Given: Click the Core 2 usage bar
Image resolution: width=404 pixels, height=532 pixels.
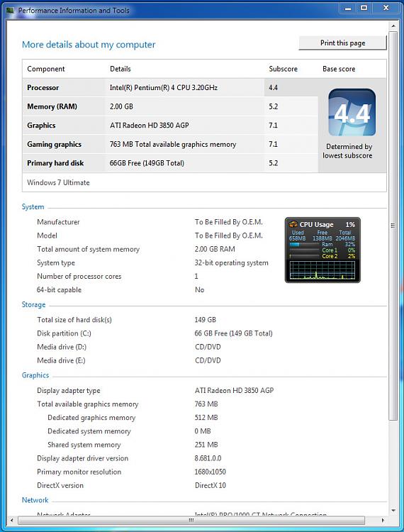Looking at the screenshot, I should click(304, 256).
